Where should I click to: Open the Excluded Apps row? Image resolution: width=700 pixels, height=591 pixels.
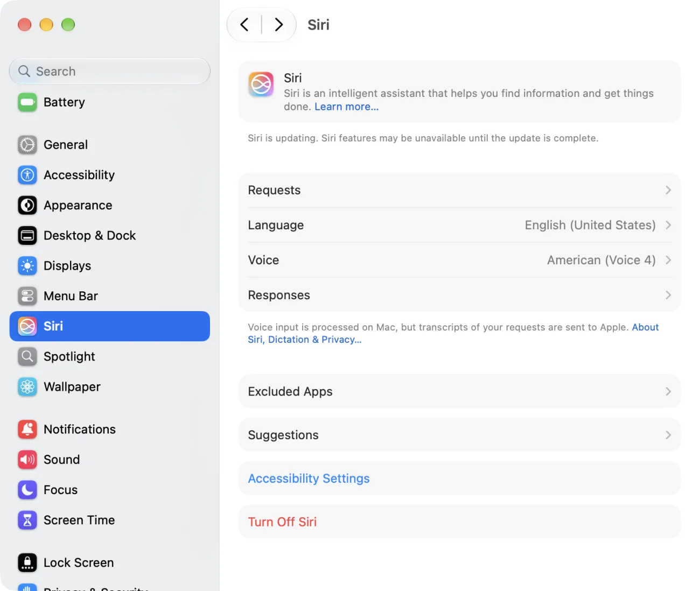(x=460, y=391)
